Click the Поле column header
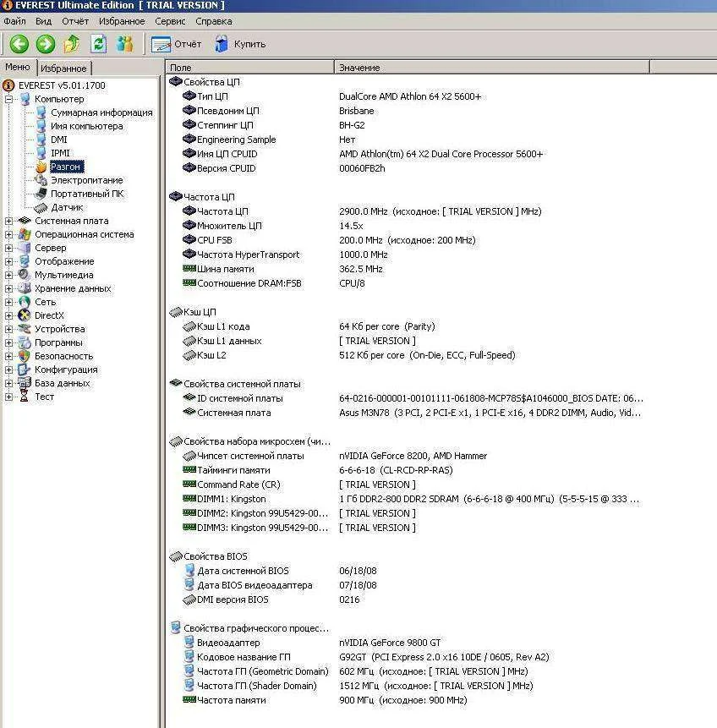Screen dimensions: 717x728 coord(181,68)
